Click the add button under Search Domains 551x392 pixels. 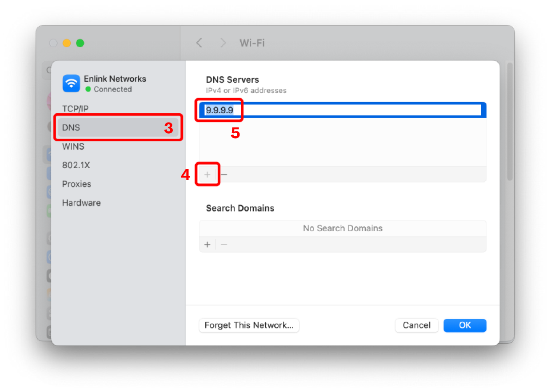click(x=207, y=245)
